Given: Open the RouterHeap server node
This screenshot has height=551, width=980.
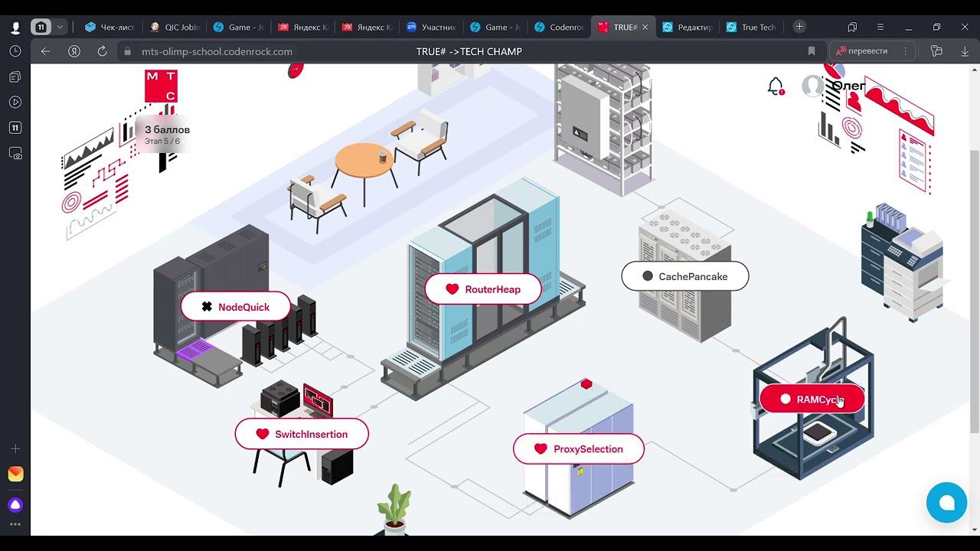Looking at the screenshot, I should [483, 289].
